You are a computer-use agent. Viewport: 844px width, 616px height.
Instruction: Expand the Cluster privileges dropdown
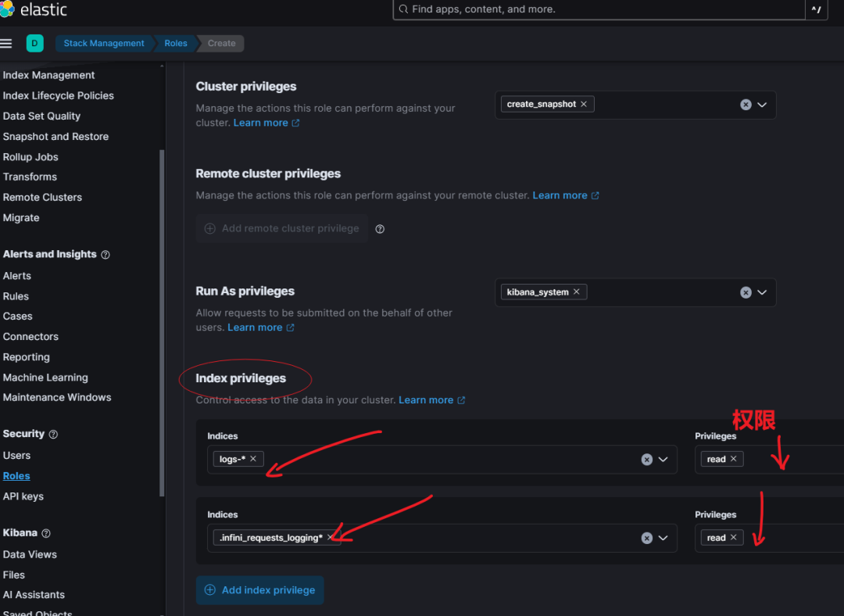[762, 105]
